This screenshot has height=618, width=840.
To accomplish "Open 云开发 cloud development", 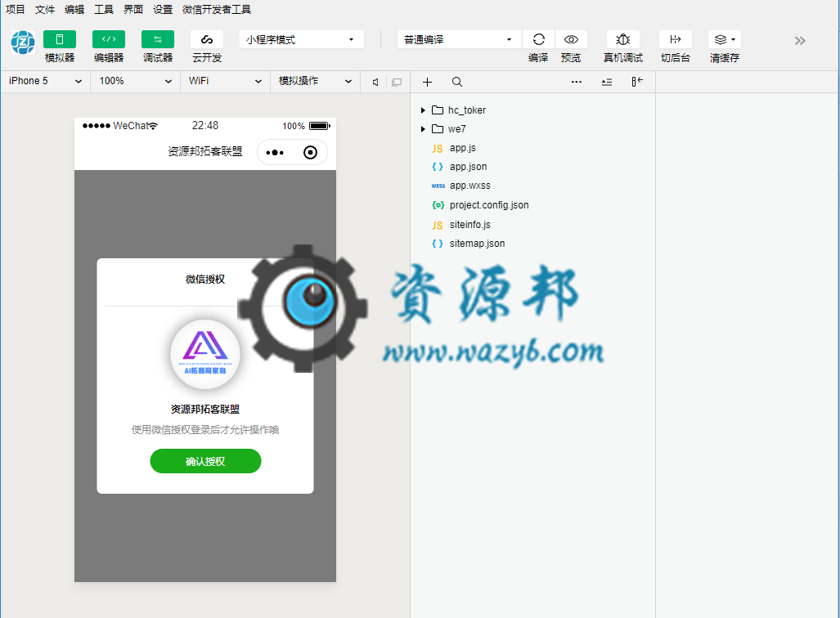I will tap(207, 39).
